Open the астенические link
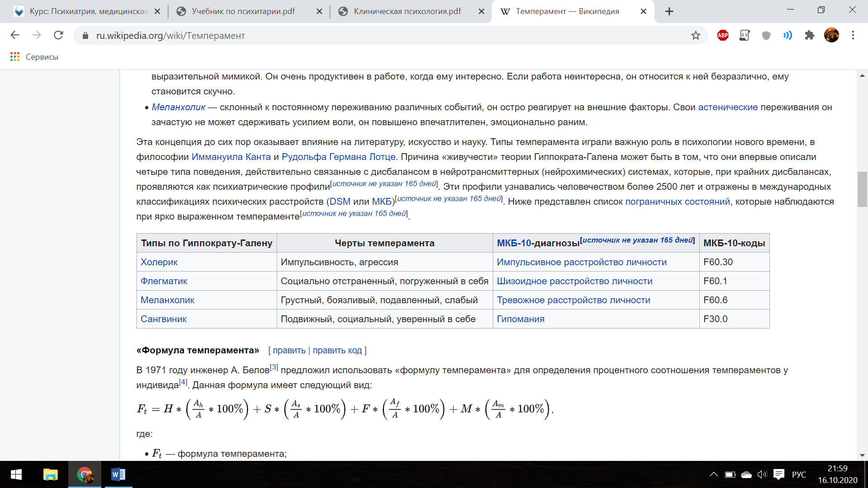 coord(728,107)
